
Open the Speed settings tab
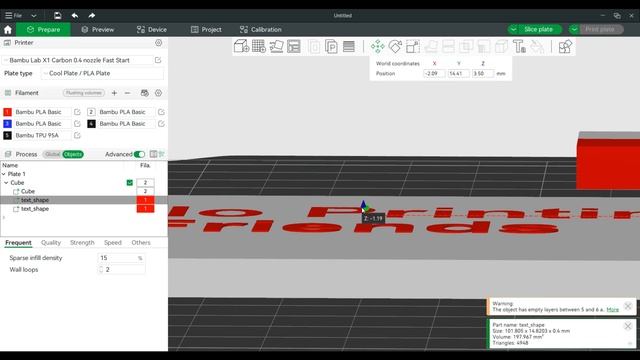click(113, 242)
